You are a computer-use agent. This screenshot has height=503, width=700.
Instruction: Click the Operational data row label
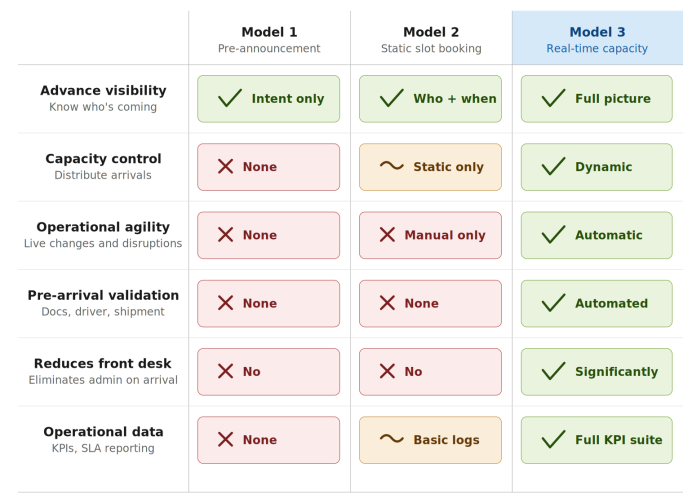pyautogui.click(x=103, y=439)
